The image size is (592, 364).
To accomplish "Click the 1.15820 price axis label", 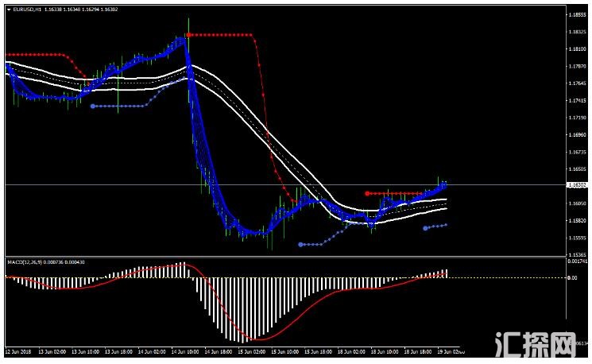I will [577, 220].
